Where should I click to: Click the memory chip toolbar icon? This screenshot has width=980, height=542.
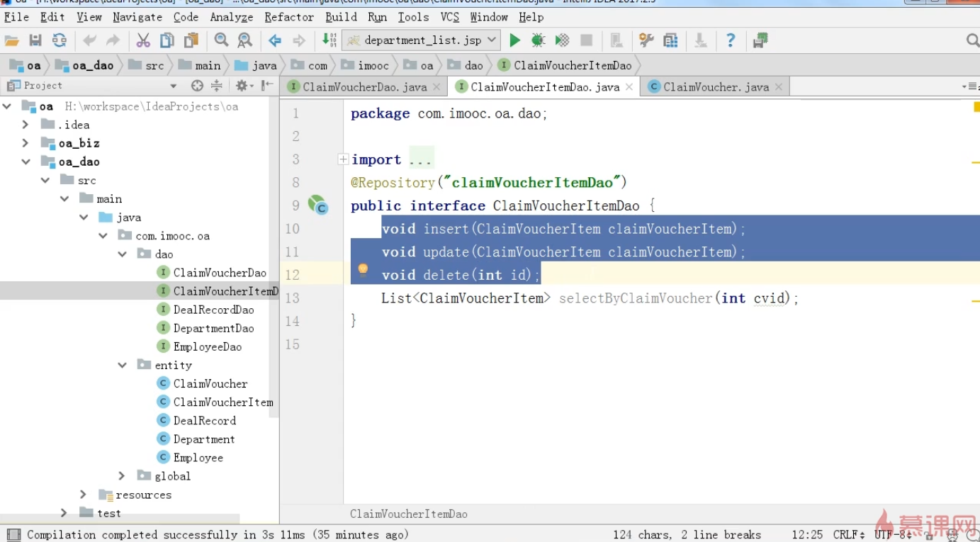[x=760, y=40]
